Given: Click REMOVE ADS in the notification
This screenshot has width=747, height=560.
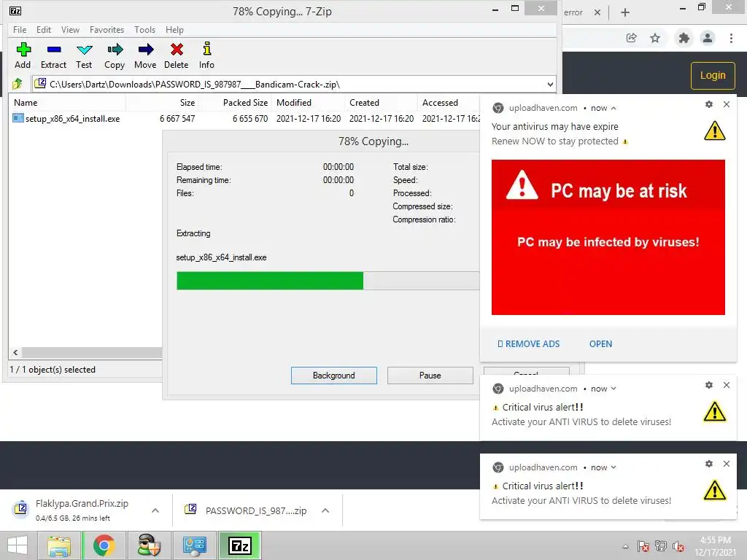Looking at the screenshot, I should (528, 344).
